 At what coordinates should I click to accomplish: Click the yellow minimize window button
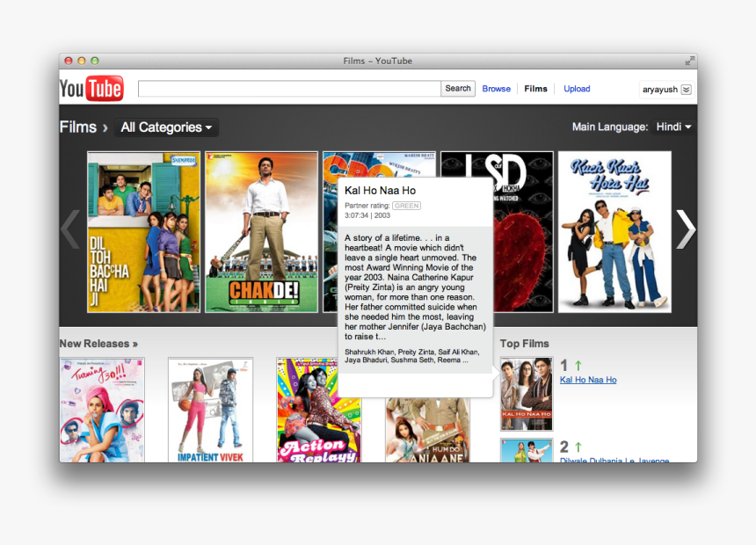point(82,61)
